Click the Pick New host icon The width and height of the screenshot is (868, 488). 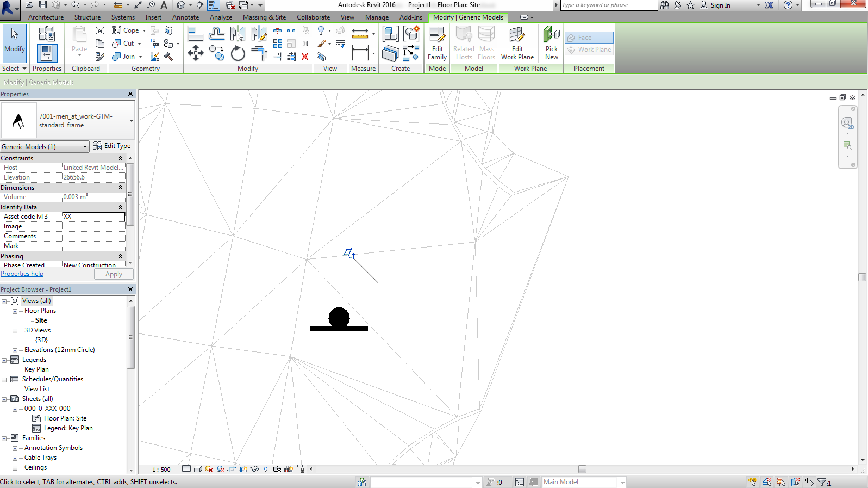pos(551,44)
